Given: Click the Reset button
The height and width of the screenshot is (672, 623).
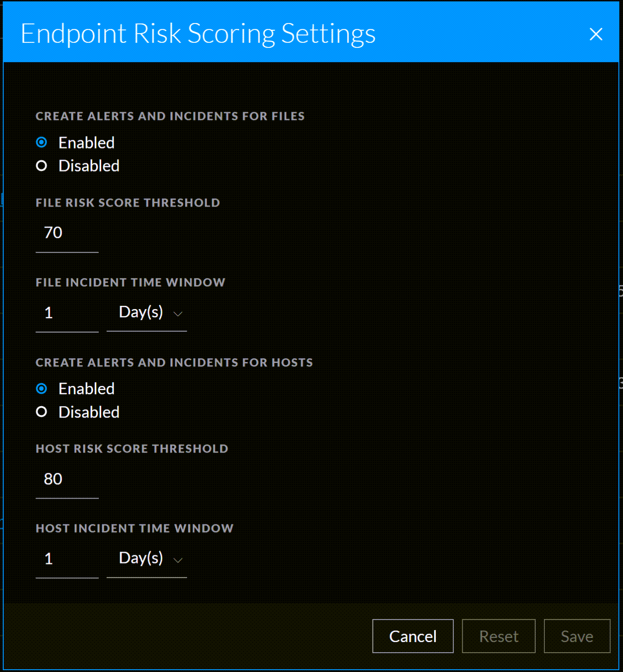Looking at the screenshot, I should [498, 636].
